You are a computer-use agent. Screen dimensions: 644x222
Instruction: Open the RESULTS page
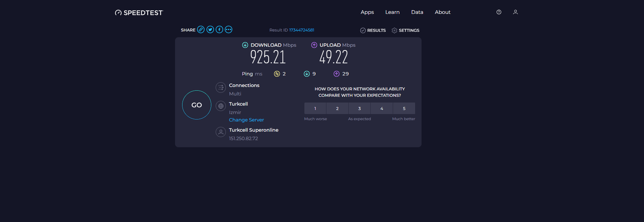373,30
